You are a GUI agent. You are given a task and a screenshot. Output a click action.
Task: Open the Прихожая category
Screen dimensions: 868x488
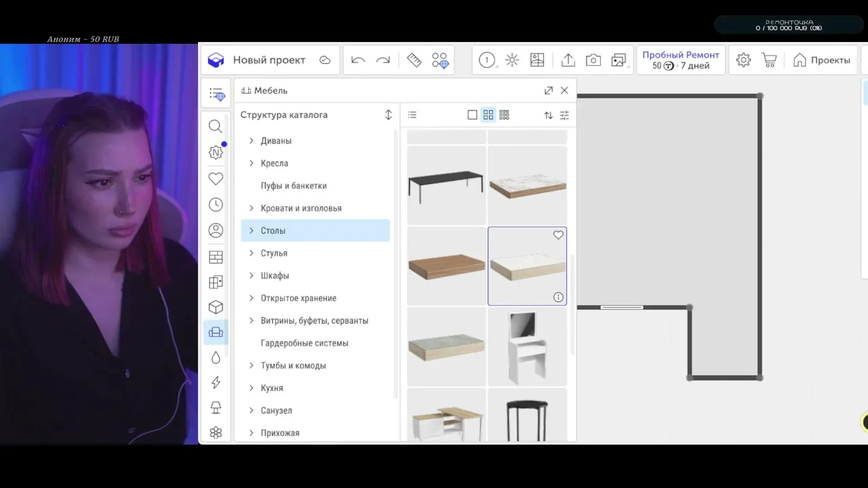[x=280, y=432]
